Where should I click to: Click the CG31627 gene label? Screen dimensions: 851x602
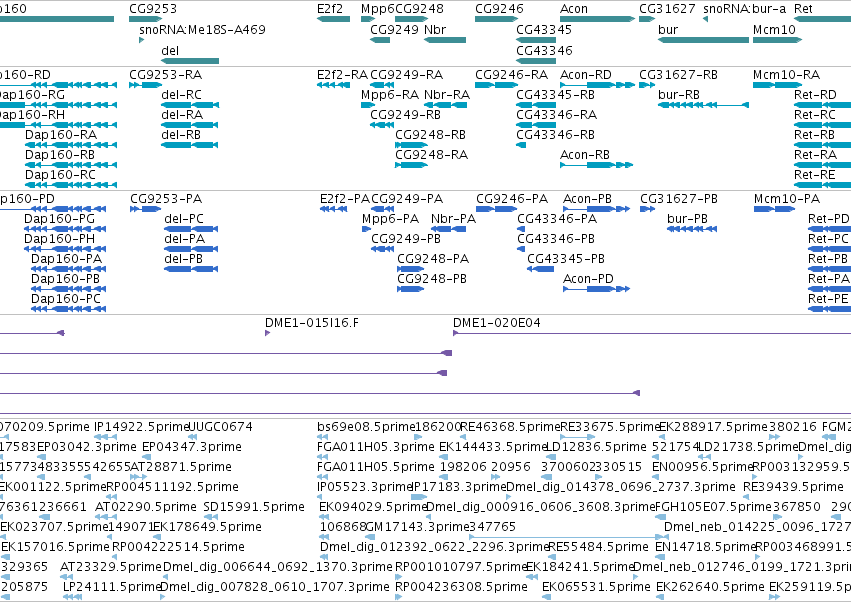pos(667,9)
